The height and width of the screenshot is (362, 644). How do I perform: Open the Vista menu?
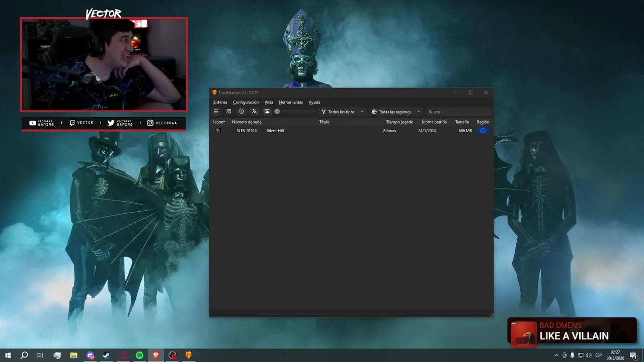269,102
